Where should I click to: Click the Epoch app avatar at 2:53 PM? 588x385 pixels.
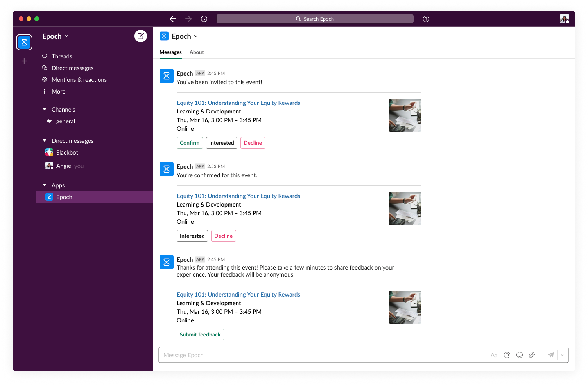point(167,169)
